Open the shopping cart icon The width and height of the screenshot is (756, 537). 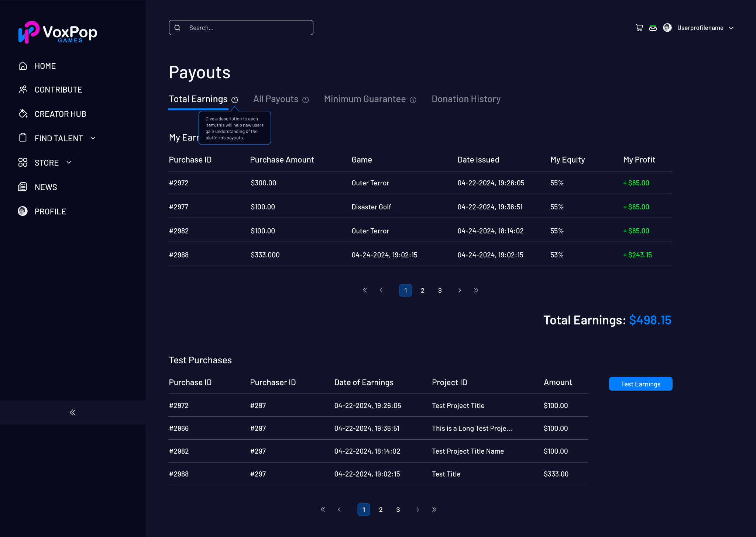(x=639, y=28)
